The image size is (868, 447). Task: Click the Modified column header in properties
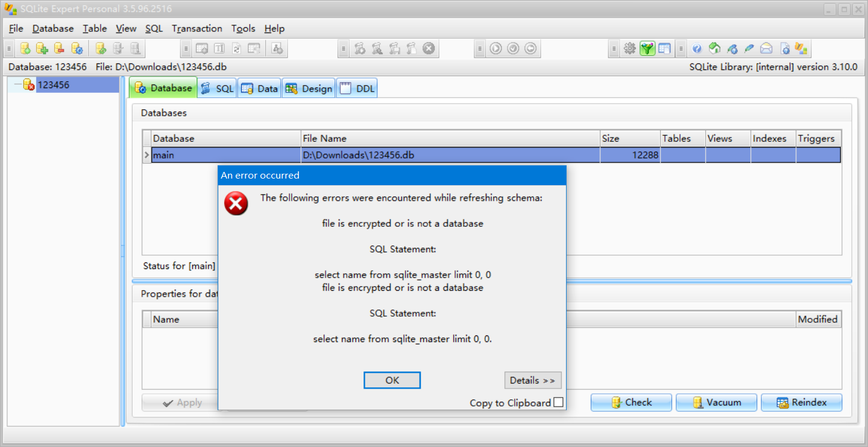[x=819, y=319]
